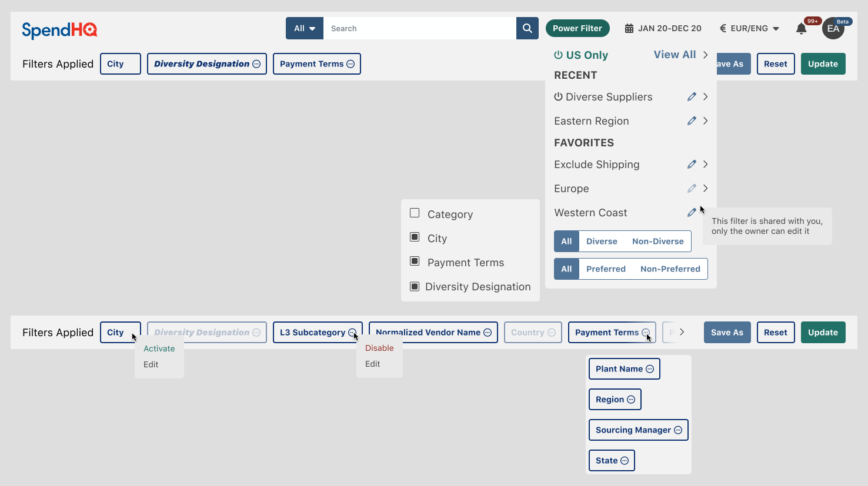Open the All search scope dropdown
The width and height of the screenshot is (868, 486).
[305, 28]
